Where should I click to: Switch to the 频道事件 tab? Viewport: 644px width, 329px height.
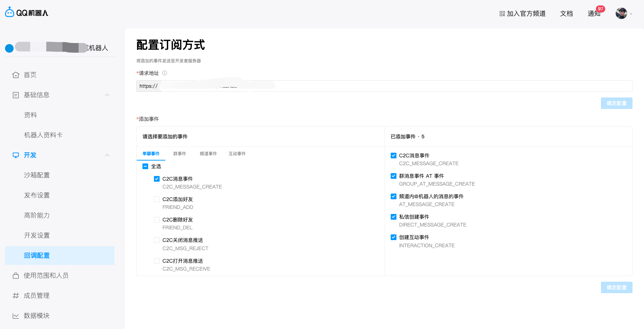tap(208, 154)
